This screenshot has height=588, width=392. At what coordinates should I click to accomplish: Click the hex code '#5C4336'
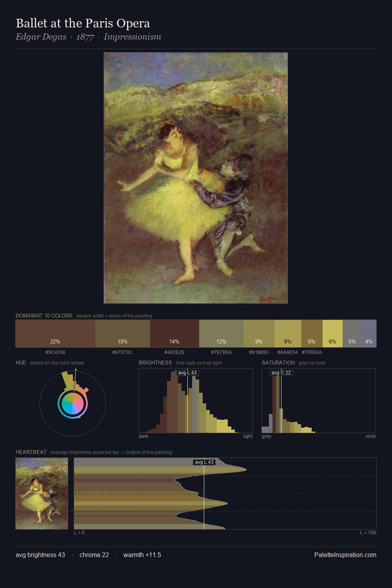(55, 352)
